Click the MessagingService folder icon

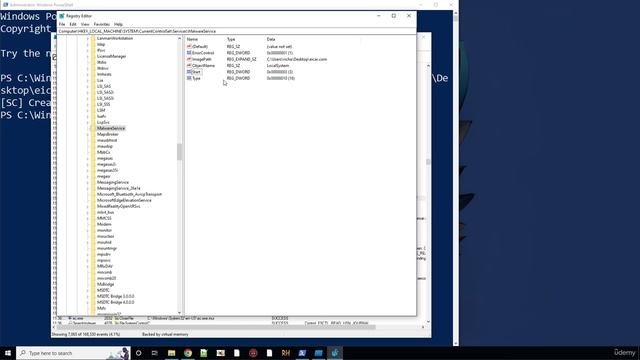[93, 182]
